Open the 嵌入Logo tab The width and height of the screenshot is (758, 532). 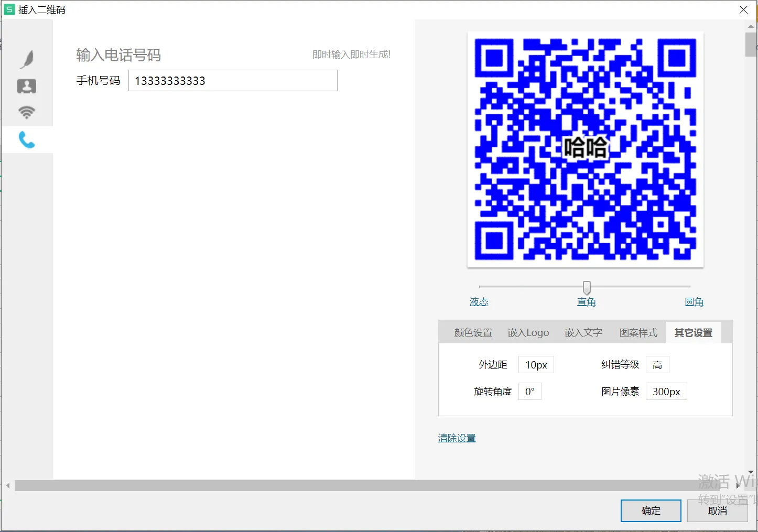(528, 333)
